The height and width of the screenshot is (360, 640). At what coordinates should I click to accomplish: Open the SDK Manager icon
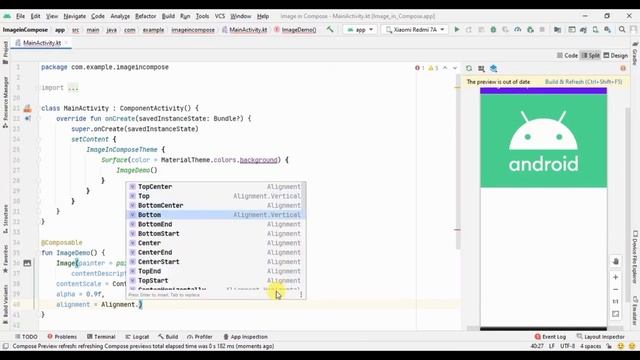[608, 29]
